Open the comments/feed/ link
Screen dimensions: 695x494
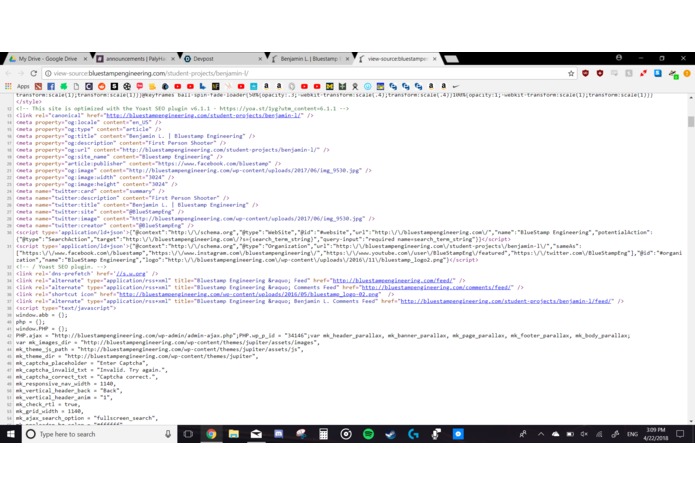(436, 288)
